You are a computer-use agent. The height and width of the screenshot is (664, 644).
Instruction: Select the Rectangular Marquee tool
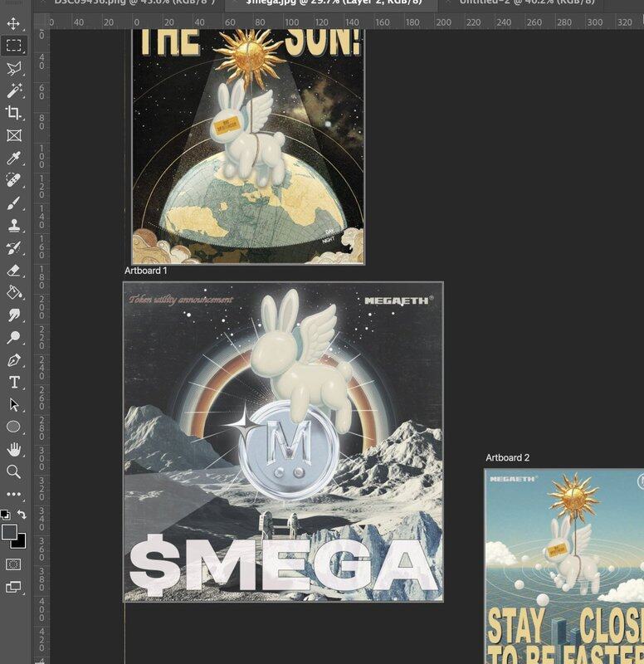click(13, 46)
